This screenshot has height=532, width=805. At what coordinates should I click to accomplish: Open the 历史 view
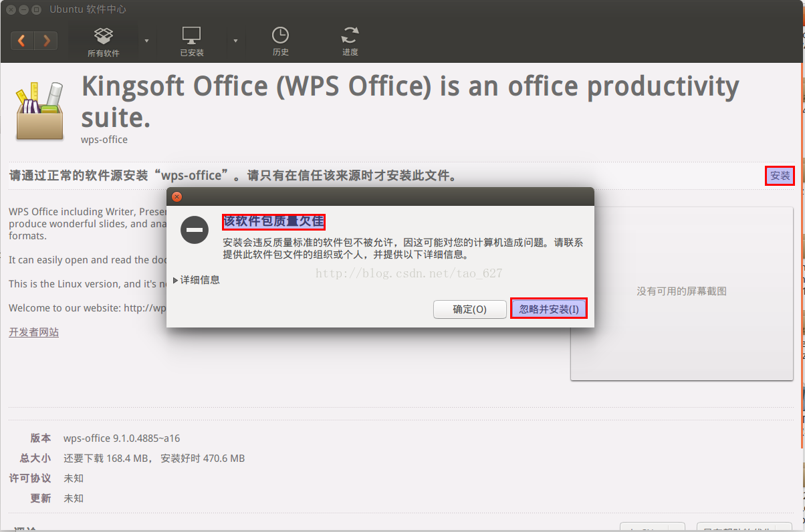pyautogui.click(x=280, y=41)
